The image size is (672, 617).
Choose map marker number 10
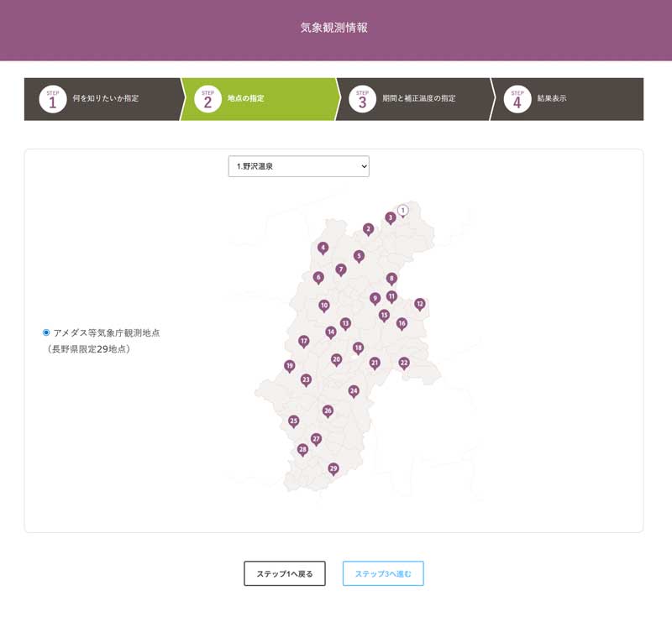(324, 306)
